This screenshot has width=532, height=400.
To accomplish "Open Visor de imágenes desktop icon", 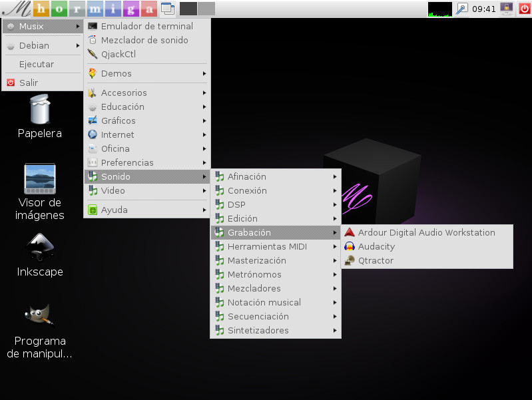I will pyautogui.click(x=40, y=192).
